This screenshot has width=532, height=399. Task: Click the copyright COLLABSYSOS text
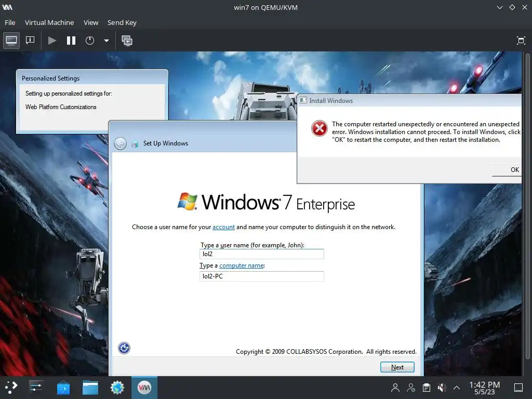(x=326, y=352)
